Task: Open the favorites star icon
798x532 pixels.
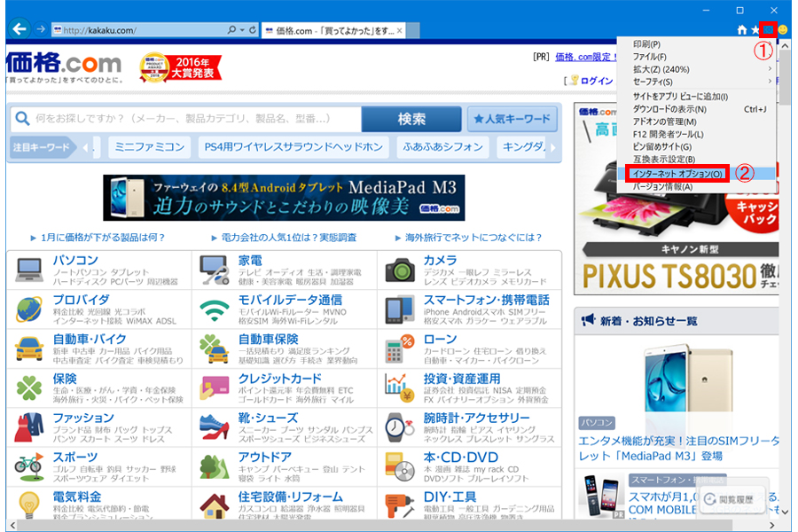Action: point(755,30)
